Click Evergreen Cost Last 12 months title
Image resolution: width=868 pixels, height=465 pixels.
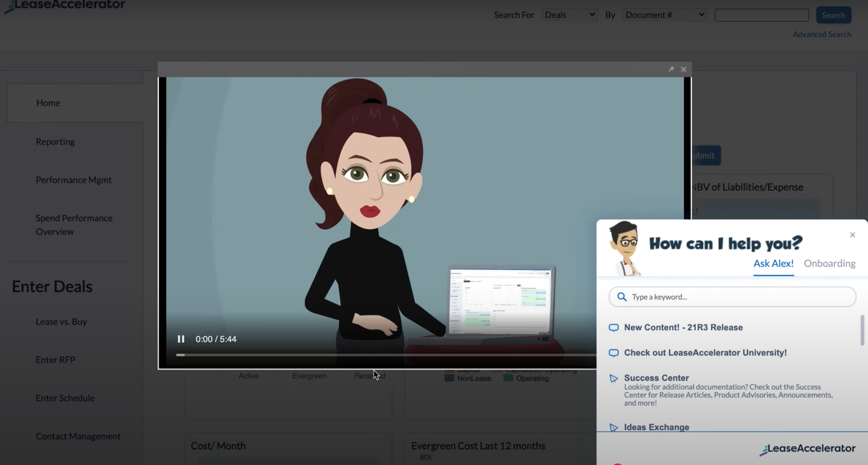[478, 446]
